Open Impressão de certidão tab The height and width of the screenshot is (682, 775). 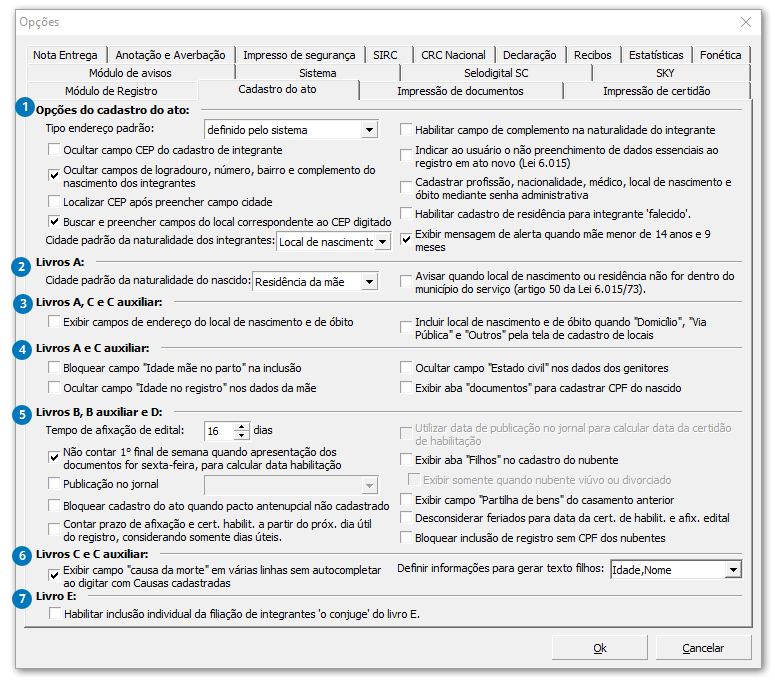656,91
